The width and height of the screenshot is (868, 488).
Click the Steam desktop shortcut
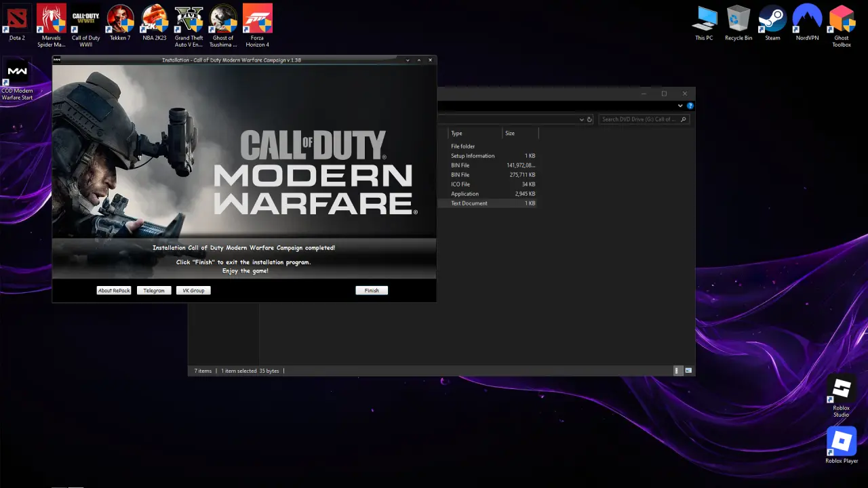(772, 23)
